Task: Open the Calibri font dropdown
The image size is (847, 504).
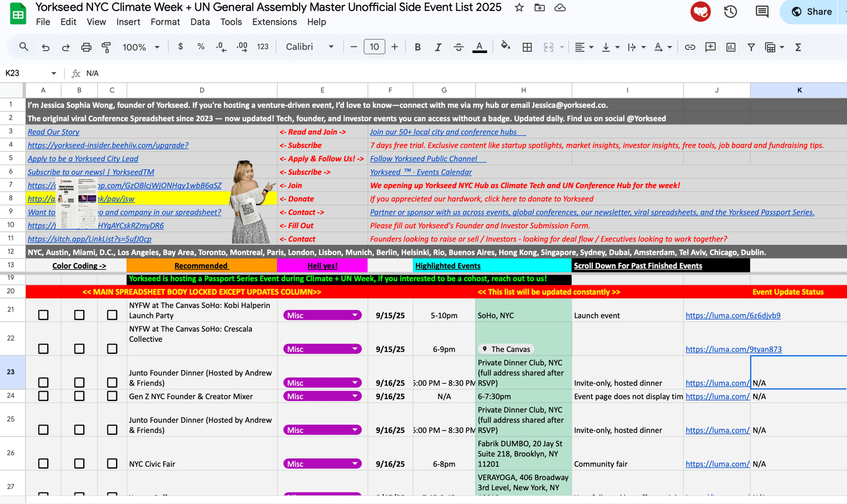Action: point(310,47)
